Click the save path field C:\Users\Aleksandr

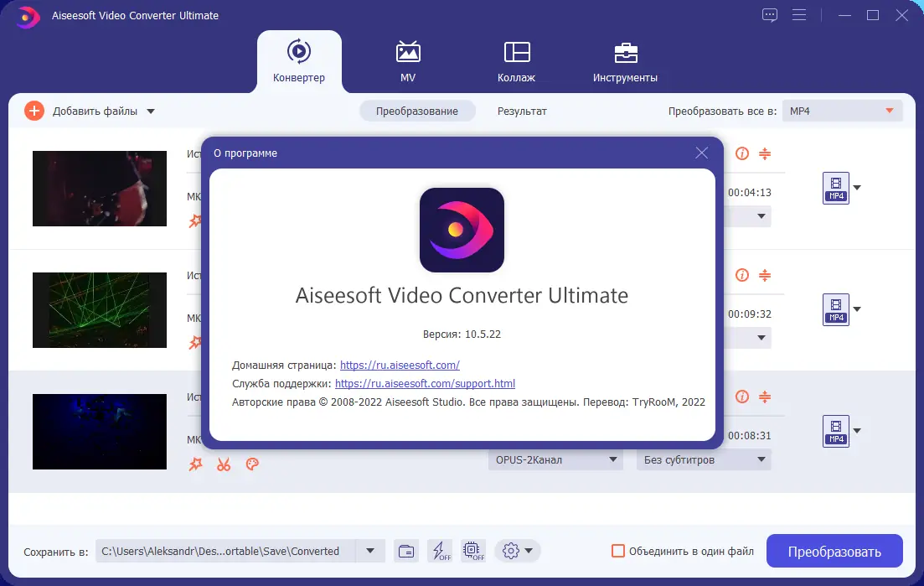coord(225,552)
